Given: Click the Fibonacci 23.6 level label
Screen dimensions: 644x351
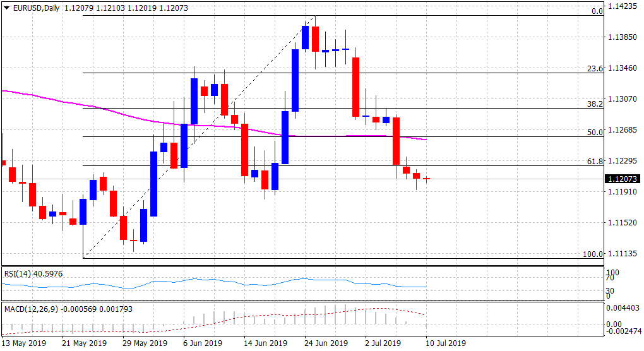Looking at the screenshot, I should [x=595, y=69].
